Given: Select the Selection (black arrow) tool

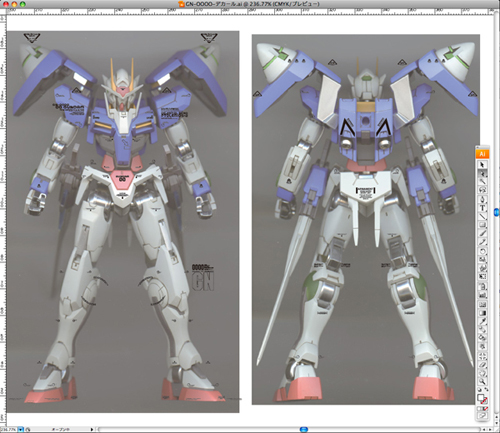Looking at the screenshot, I should pos(482,164).
